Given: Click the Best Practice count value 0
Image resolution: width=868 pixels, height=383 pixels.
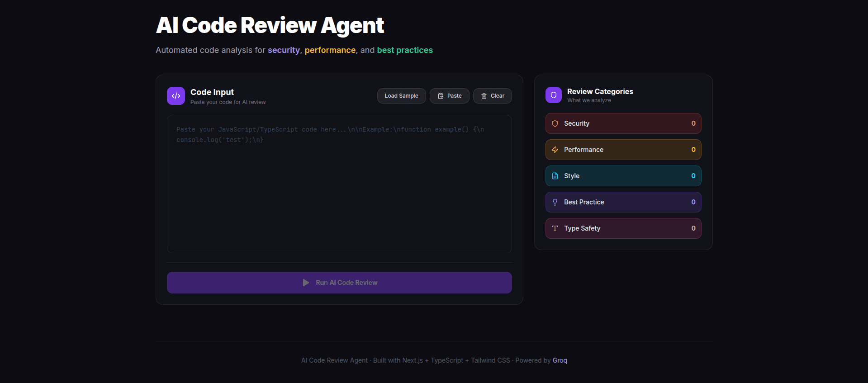Looking at the screenshot, I should pos(693,202).
